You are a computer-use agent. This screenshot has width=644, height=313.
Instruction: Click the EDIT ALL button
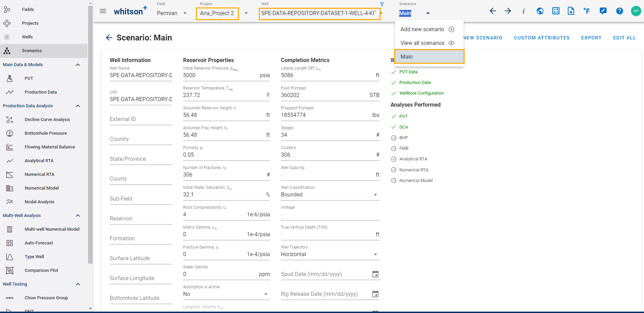pos(624,38)
